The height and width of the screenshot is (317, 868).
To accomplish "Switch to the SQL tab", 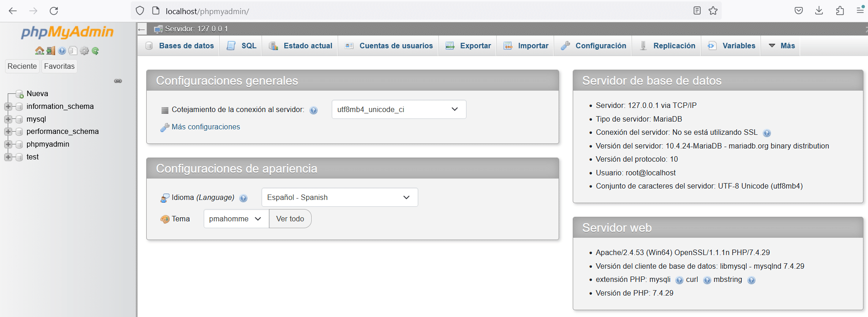I will 241,46.
